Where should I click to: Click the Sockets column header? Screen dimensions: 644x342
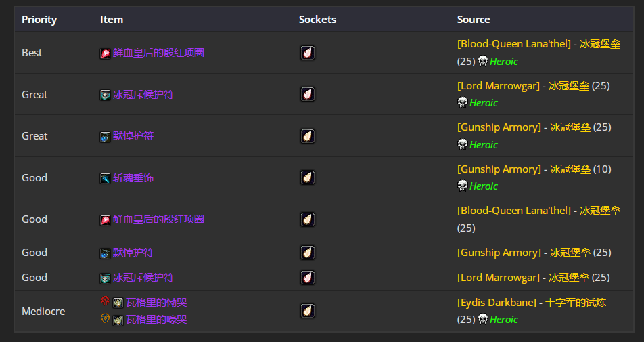tap(317, 20)
